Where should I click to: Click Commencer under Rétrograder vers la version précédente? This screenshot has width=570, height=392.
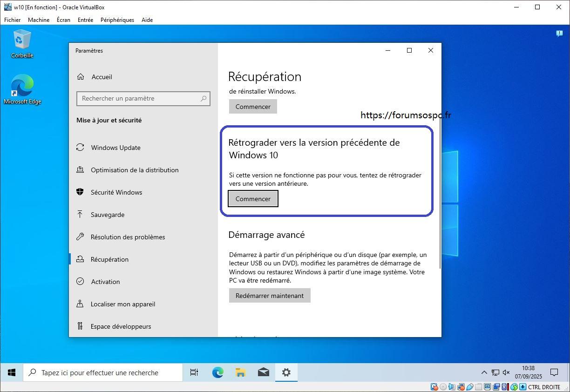click(253, 199)
